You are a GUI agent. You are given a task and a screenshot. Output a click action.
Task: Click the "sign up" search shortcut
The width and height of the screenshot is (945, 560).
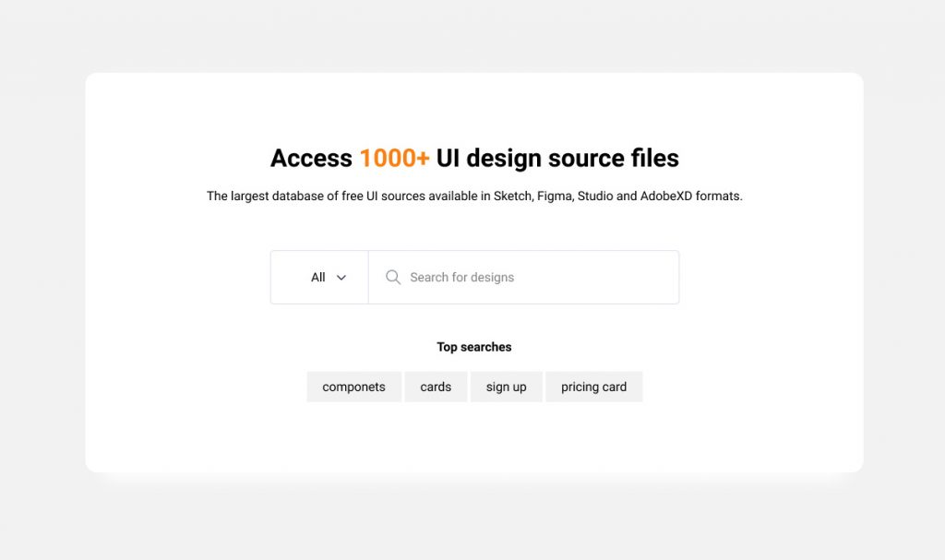pyautogui.click(x=506, y=387)
